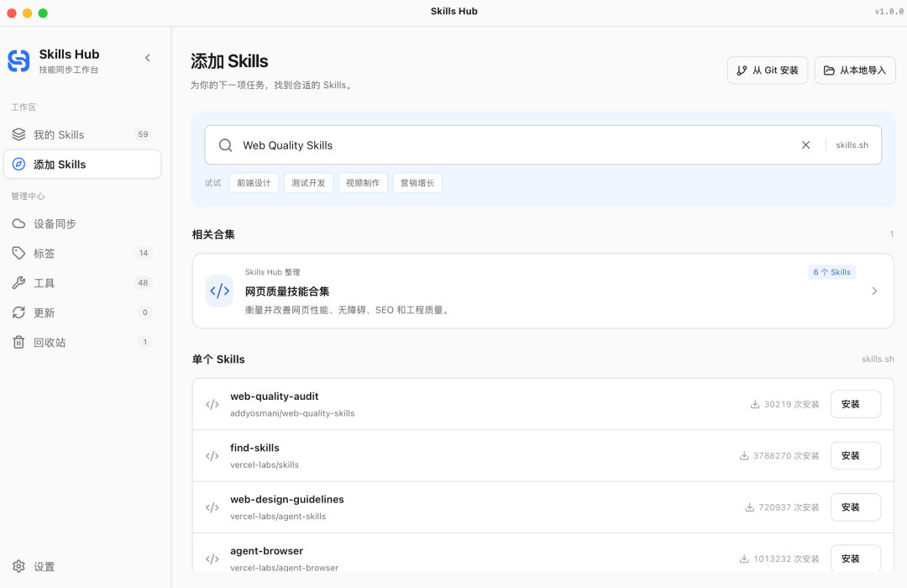
Task: Clear the search with the X icon
Action: pos(805,144)
